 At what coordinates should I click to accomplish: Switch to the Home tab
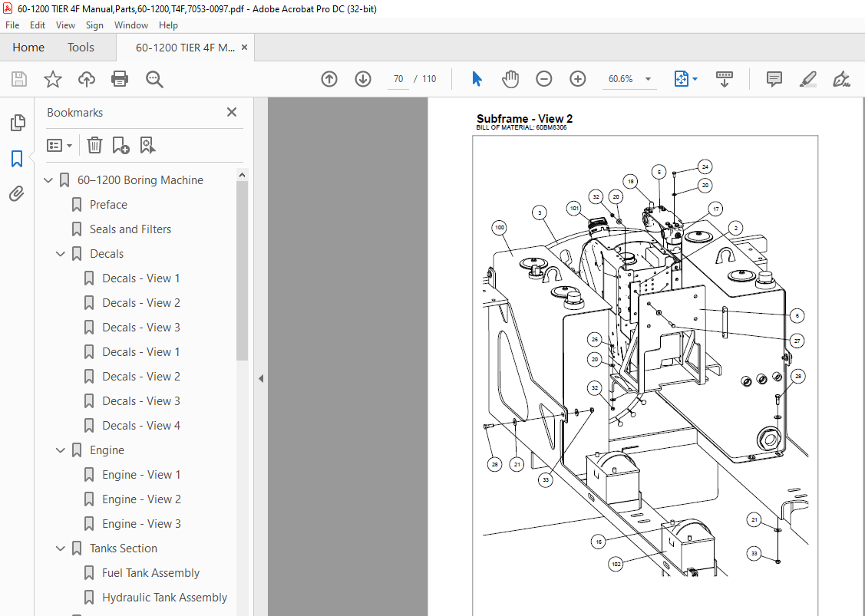pos(28,48)
